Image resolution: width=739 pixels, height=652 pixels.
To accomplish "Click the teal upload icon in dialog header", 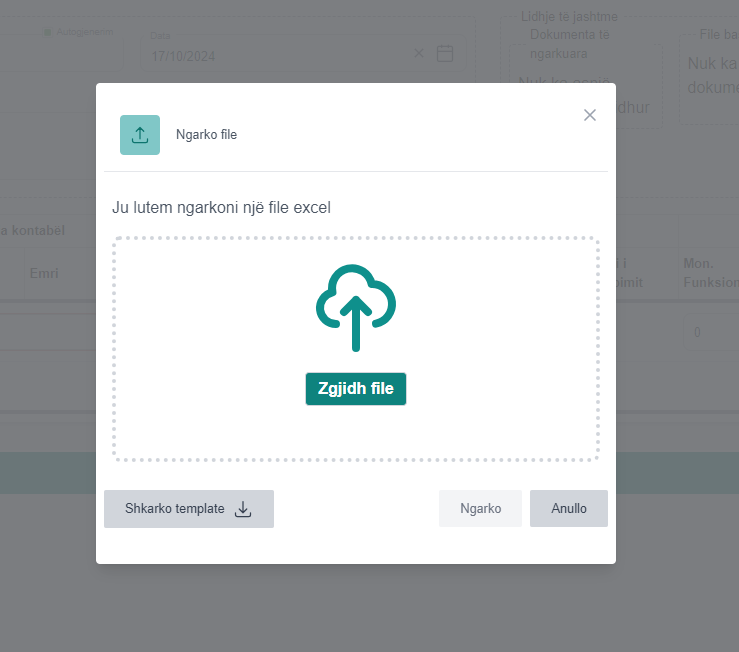I will click(x=140, y=135).
